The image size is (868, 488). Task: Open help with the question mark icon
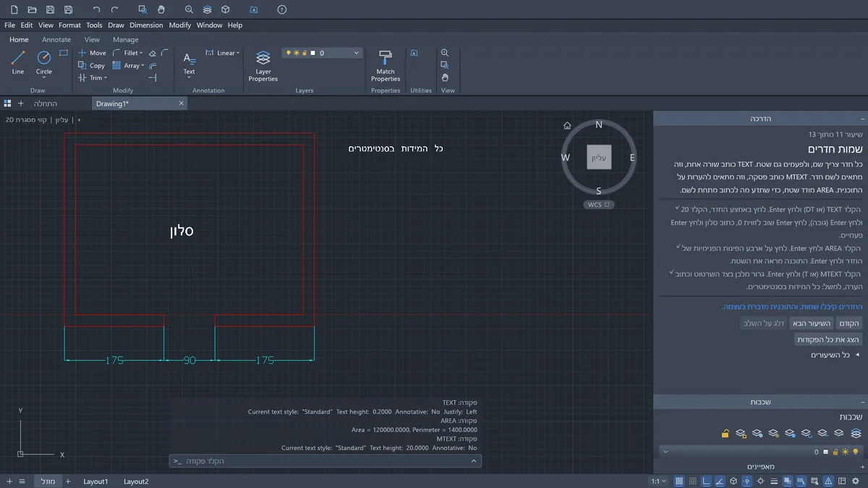point(282,10)
